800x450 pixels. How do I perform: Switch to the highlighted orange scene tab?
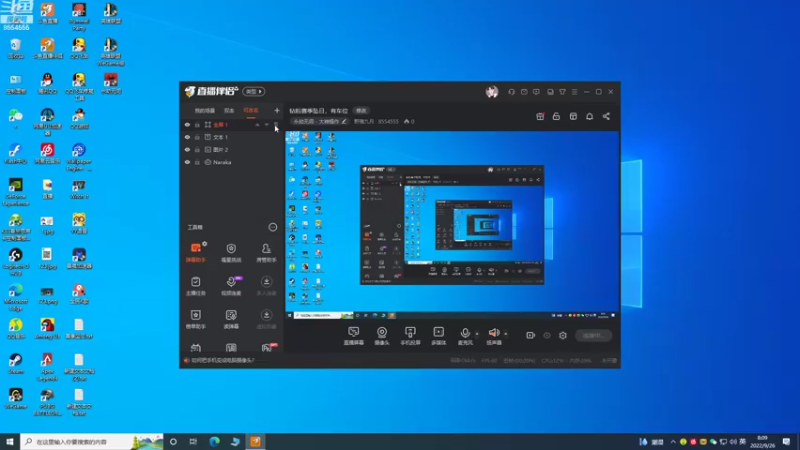tap(251, 111)
